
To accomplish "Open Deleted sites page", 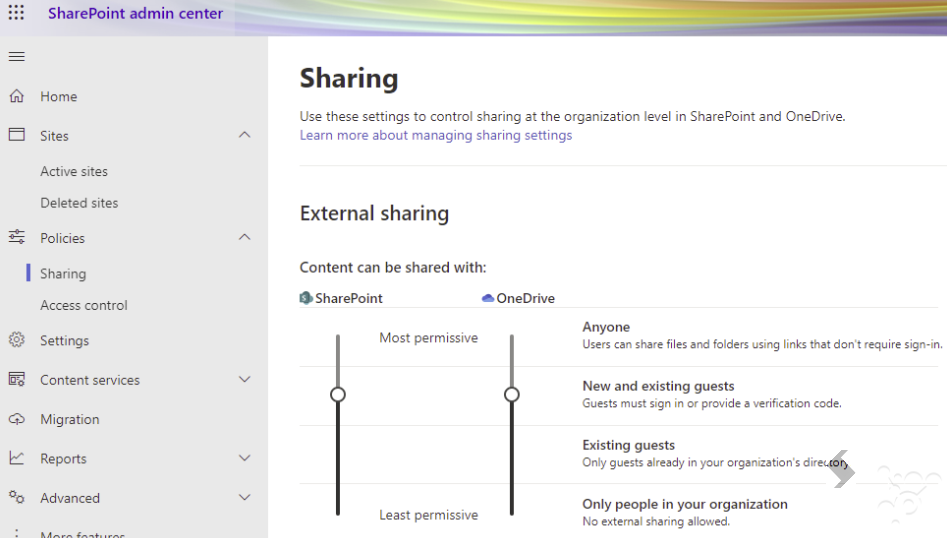I will tap(79, 203).
